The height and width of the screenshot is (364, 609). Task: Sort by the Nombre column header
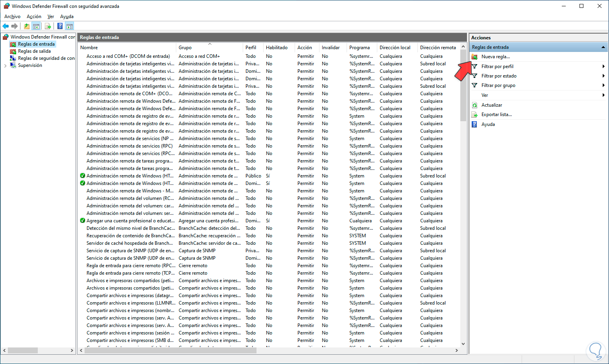[127, 48]
